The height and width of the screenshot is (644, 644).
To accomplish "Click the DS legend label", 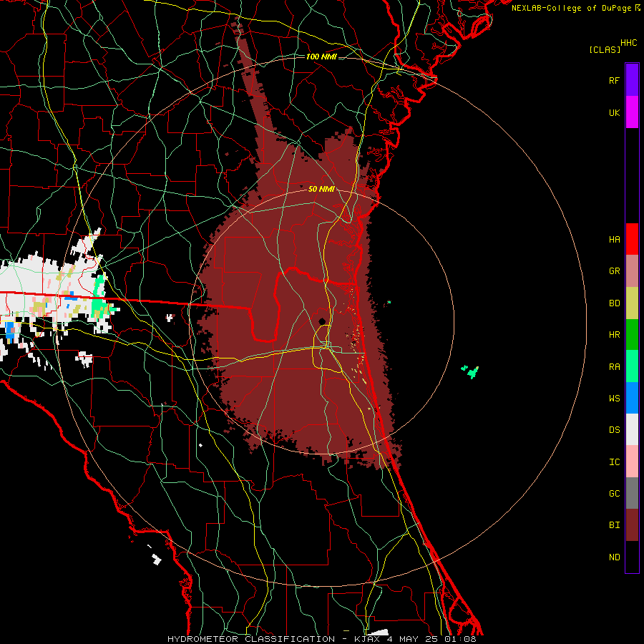I will pos(614,429).
